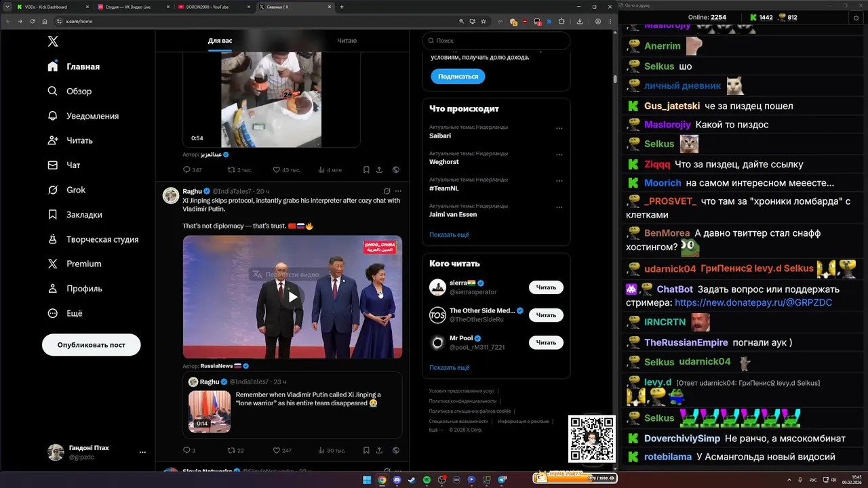The height and width of the screenshot is (488, 868).
Task: Like the post with 43 тыс. likes
Action: coord(287,169)
